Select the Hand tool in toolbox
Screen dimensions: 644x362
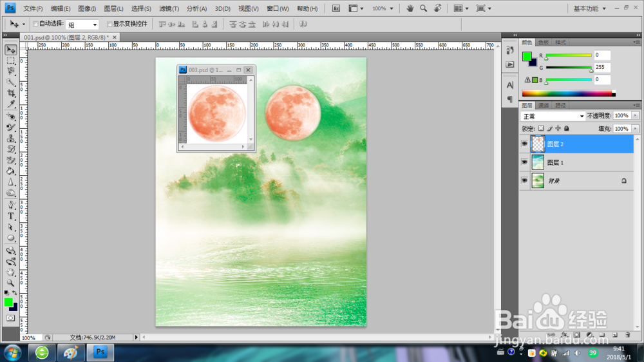pos(11,272)
